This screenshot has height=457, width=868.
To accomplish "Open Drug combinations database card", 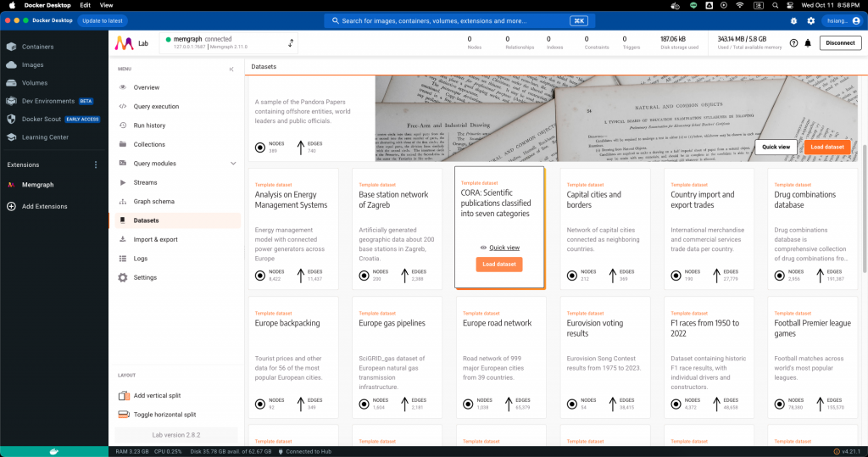I will (812, 229).
